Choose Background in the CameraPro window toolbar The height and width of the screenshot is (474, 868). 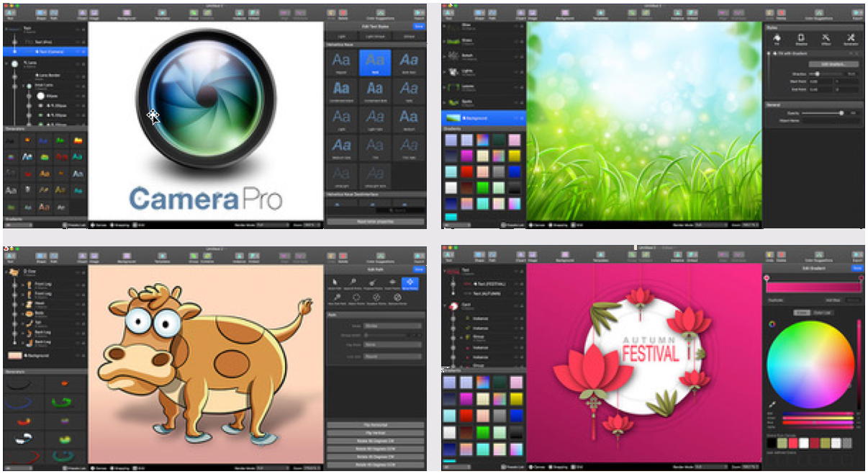[x=127, y=14]
